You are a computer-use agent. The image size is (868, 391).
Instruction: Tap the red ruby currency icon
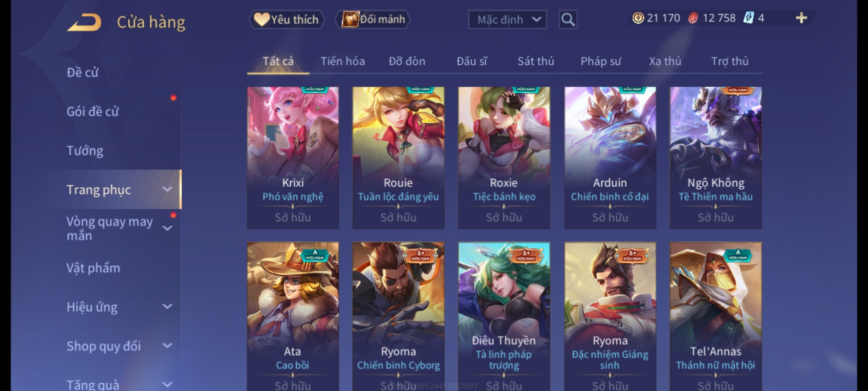tap(693, 18)
